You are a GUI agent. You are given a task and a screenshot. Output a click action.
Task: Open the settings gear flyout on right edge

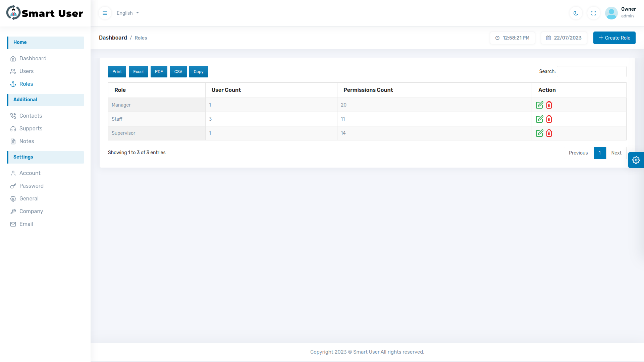(x=636, y=160)
